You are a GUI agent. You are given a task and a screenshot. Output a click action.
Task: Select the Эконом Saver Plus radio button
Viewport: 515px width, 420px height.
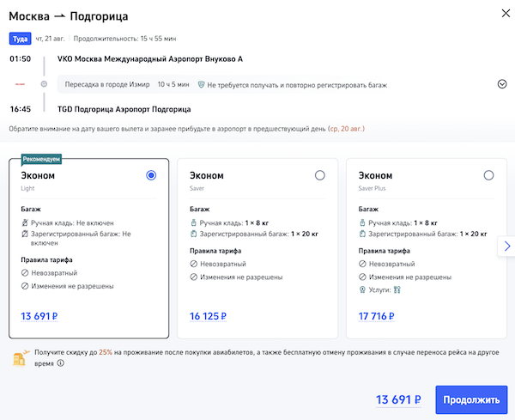coord(489,175)
